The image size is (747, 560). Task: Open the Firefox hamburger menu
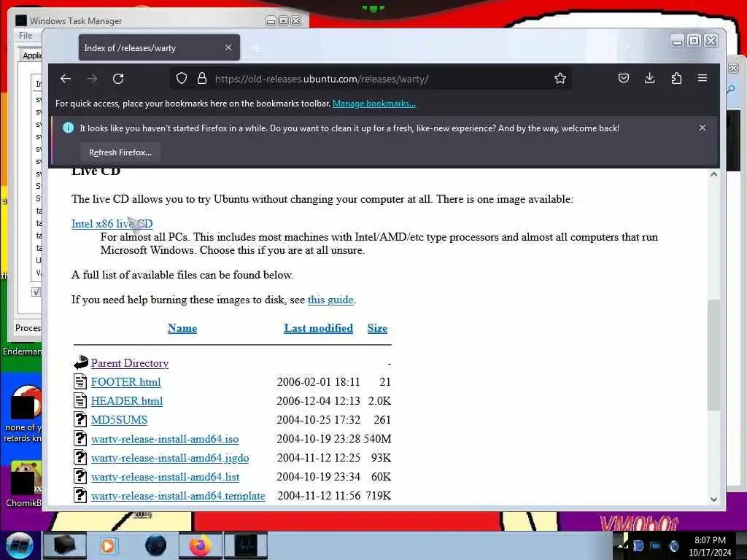(703, 78)
